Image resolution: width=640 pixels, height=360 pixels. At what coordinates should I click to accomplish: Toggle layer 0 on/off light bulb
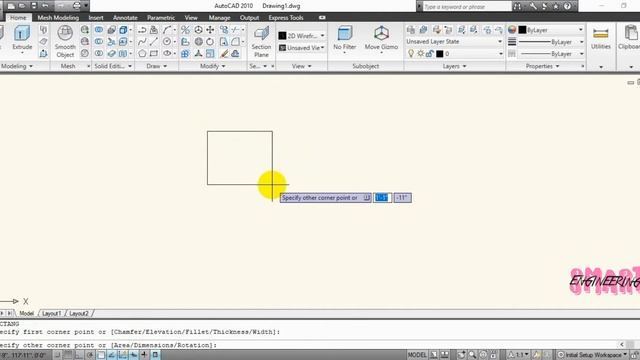411,53
